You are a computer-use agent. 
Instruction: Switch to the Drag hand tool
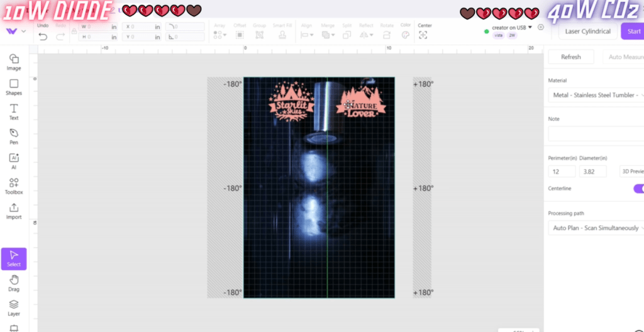point(14,282)
